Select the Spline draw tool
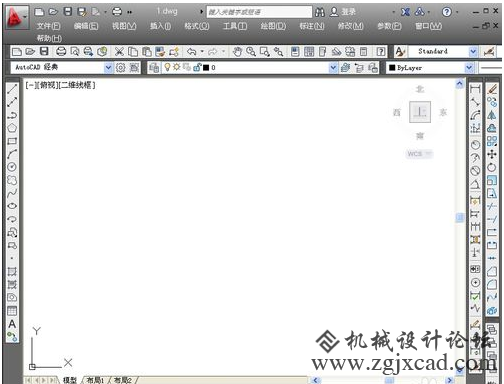 pyautogui.click(x=12, y=193)
